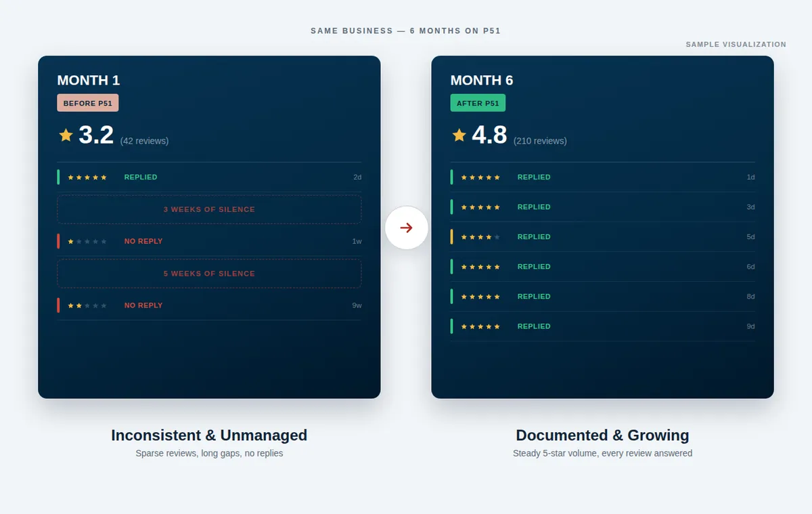Click NO REPLY in the 9w row

(x=143, y=305)
